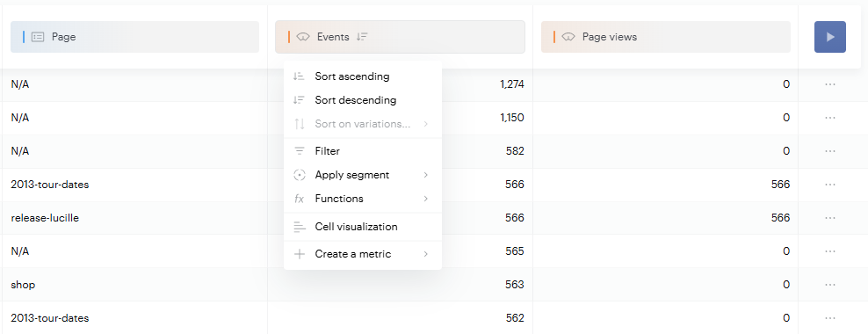Click the N/A page cell with 582 events
This screenshot has width=868, height=334.
20,150
